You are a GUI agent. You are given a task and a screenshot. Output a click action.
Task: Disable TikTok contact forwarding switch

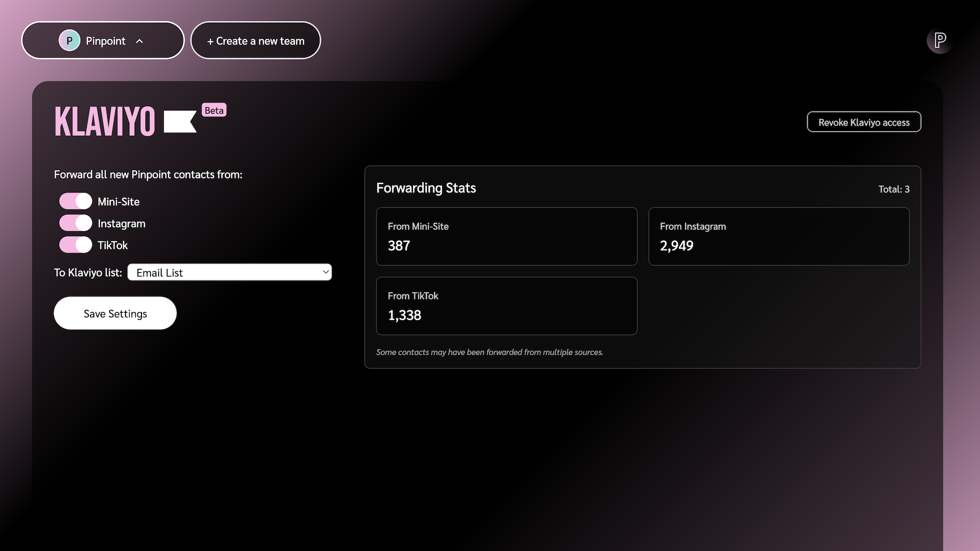click(76, 245)
